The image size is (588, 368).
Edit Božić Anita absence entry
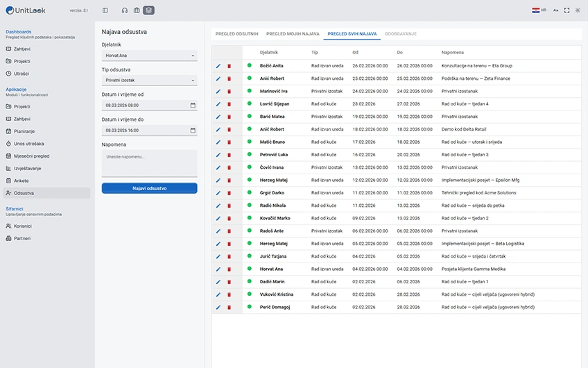coord(218,66)
